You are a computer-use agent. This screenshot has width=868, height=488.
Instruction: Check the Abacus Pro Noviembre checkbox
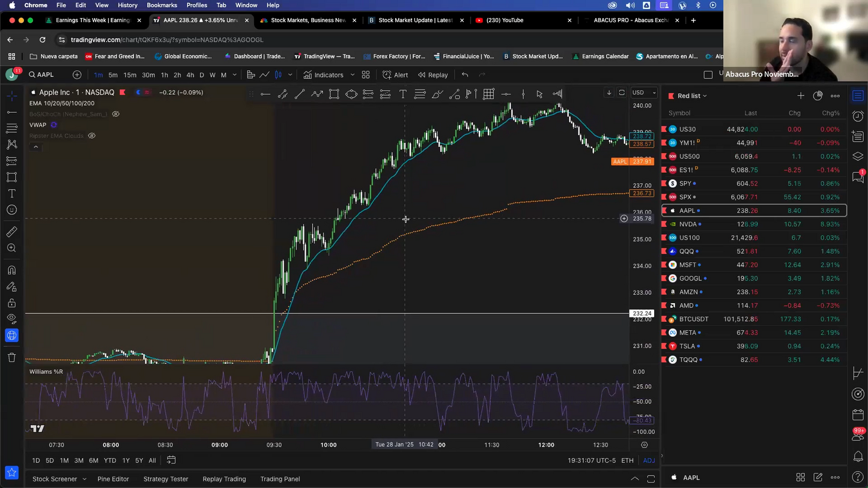[x=708, y=74]
